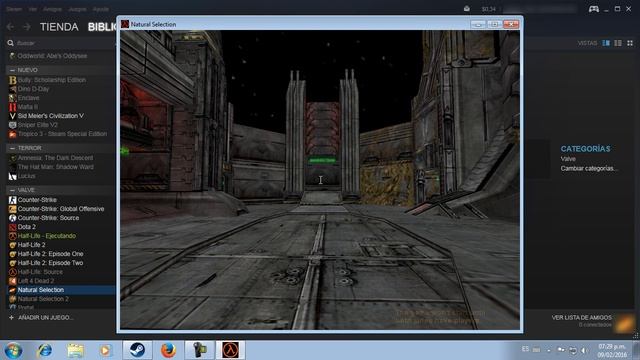The height and width of the screenshot is (360, 640).
Task: Show hidden system tray icons arrow
Action: (549, 350)
